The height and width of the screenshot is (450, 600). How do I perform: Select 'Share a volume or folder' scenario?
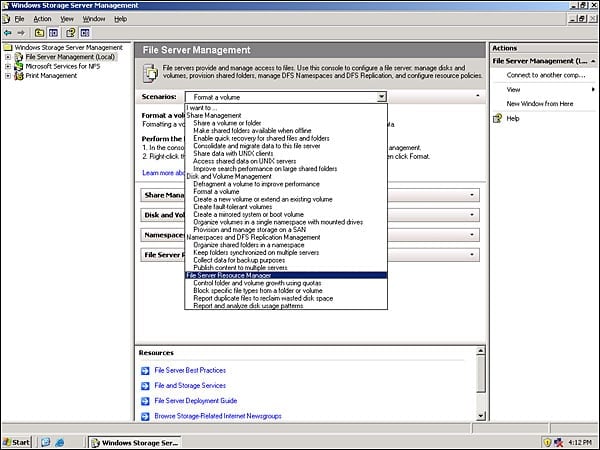tap(227, 123)
